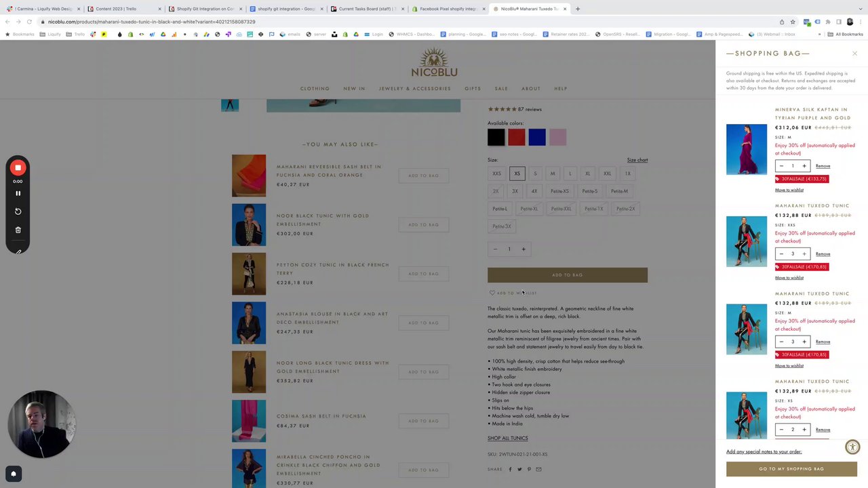Delete the recording using the trash icon

(18, 230)
